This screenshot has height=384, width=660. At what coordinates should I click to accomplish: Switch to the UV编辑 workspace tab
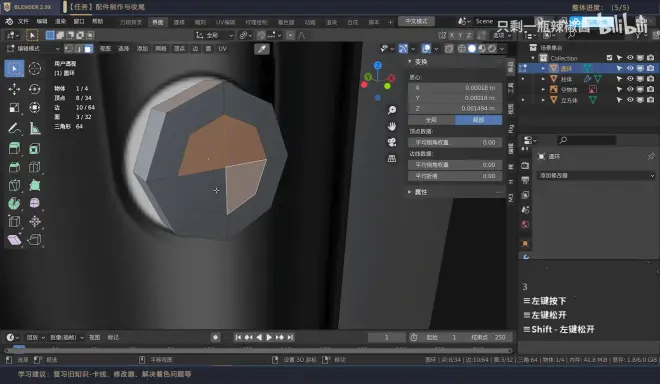(x=226, y=22)
